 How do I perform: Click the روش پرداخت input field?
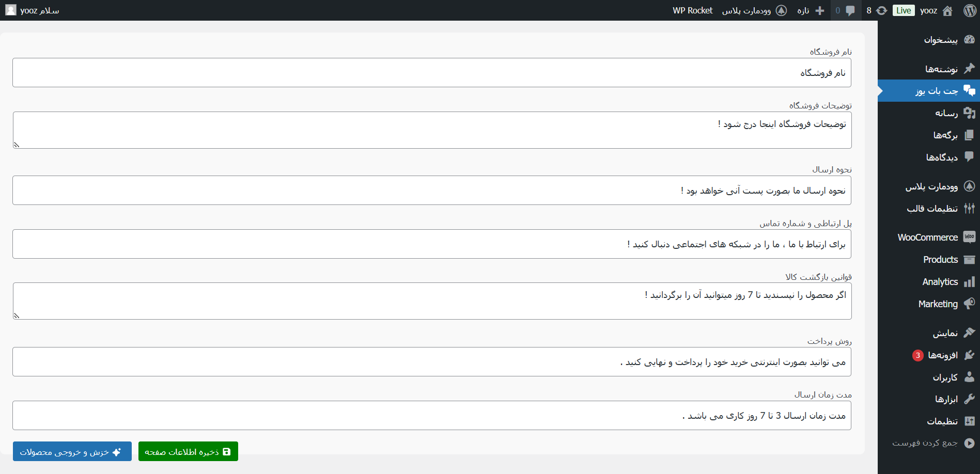point(432,362)
